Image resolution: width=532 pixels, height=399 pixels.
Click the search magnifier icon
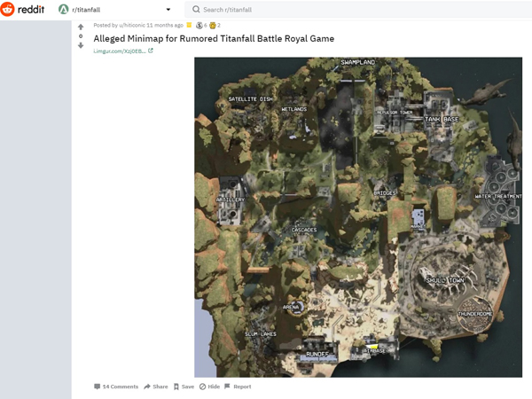pos(196,10)
